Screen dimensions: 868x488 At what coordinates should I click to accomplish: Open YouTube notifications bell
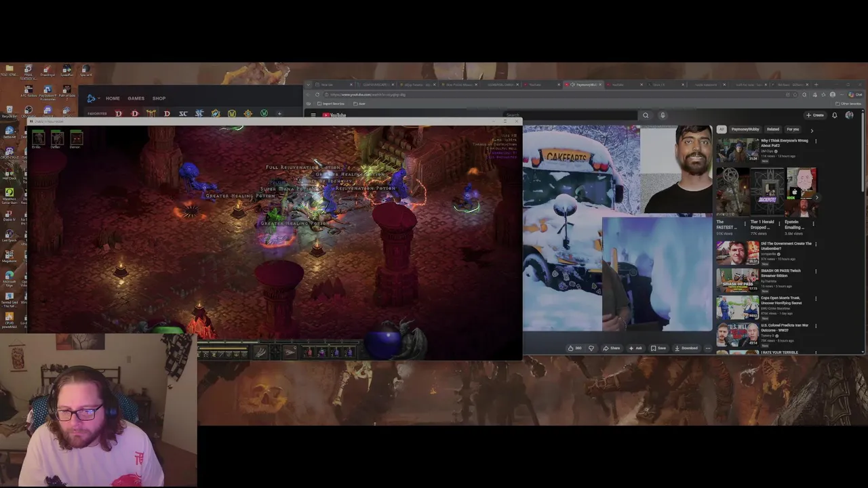(x=835, y=115)
